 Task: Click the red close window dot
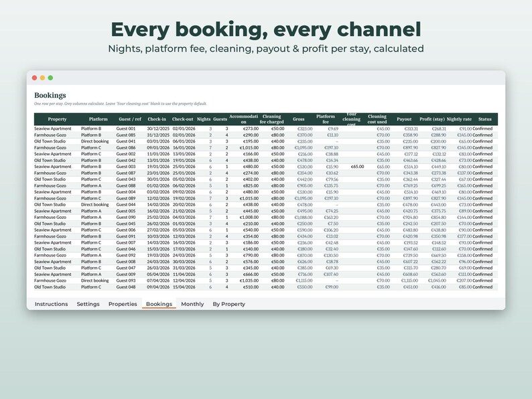[34, 78]
